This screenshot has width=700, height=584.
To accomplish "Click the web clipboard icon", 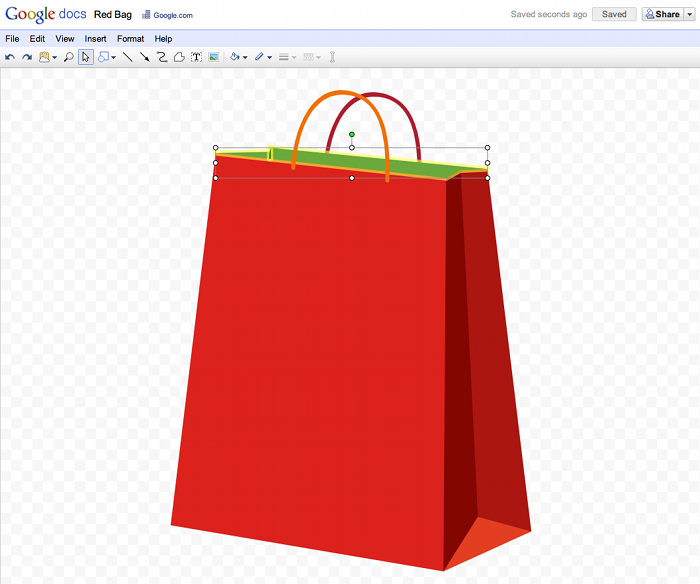I will pyautogui.click(x=44, y=57).
